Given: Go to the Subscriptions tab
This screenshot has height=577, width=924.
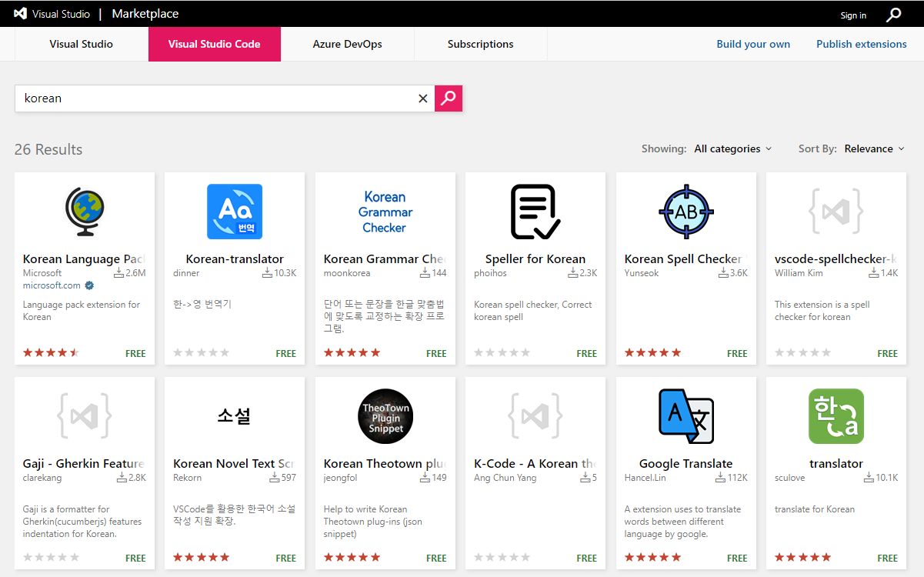Looking at the screenshot, I should pos(481,44).
